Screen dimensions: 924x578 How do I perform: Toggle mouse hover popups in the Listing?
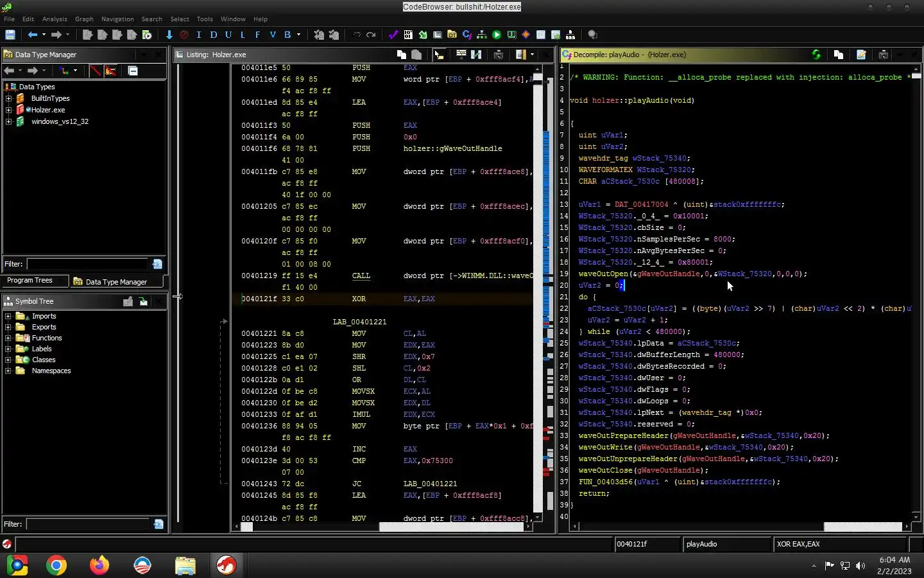(x=439, y=55)
